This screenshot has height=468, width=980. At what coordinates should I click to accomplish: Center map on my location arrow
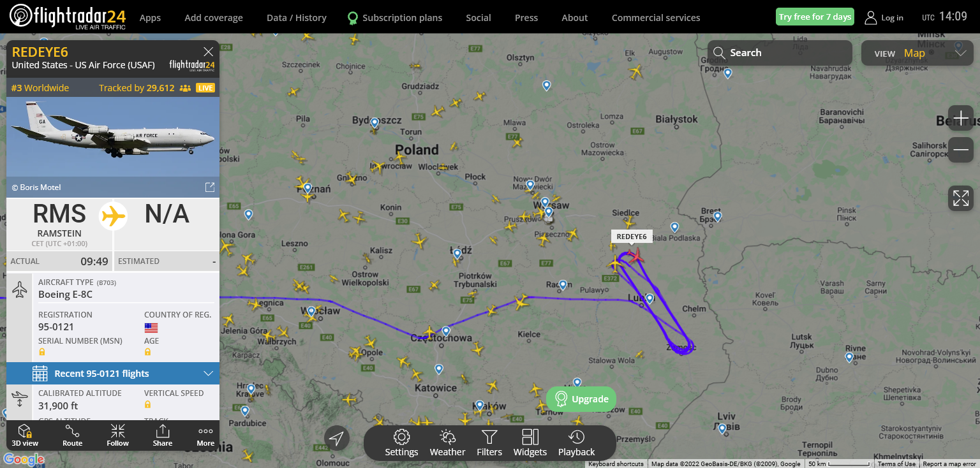pos(337,438)
